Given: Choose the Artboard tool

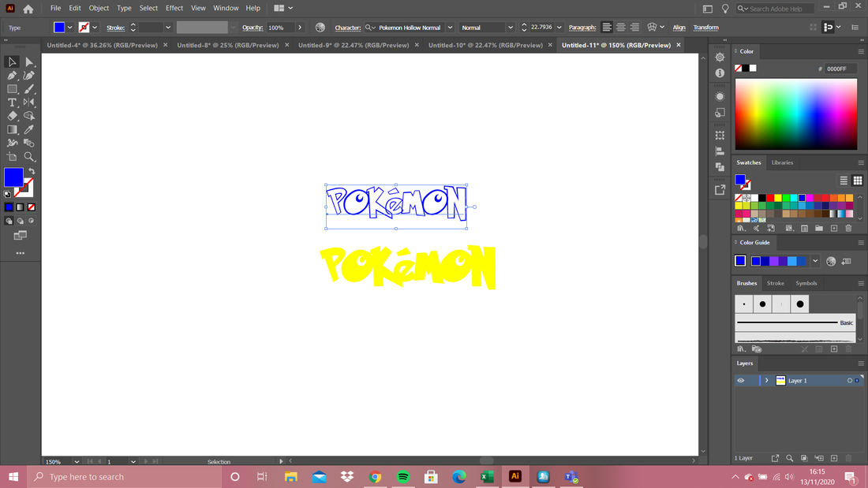Looking at the screenshot, I should click(x=12, y=157).
